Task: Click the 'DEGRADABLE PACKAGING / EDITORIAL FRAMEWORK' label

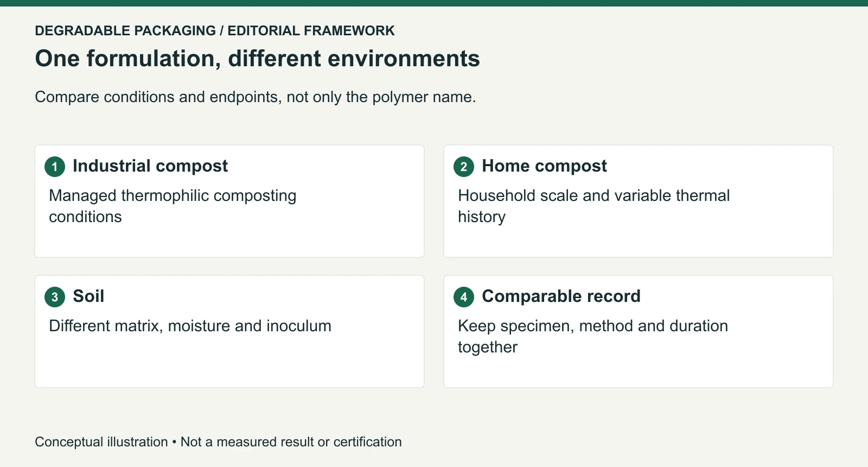Action: [215, 30]
